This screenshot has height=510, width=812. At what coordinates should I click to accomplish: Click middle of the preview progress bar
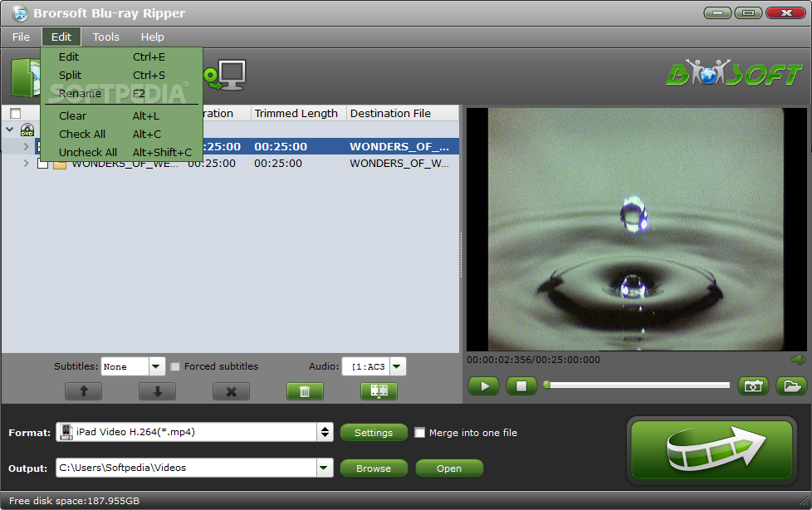[638, 385]
